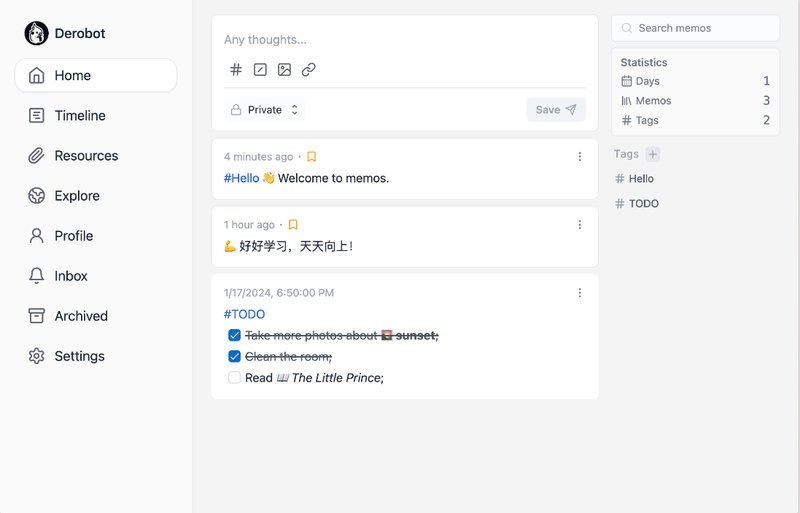The height and width of the screenshot is (513, 800).
Task: Go to Timeline in the sidebar
Action: click(80, 116)
